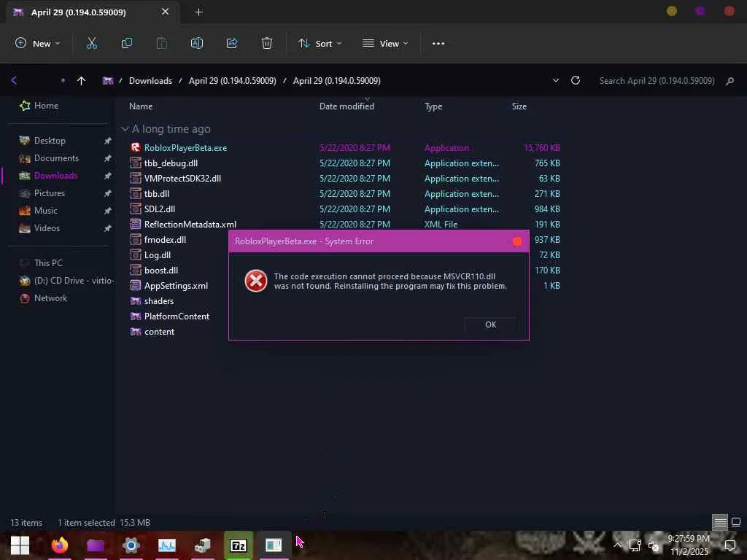Open Music in the sidebar
The height and width of the screenshot is (560, 747).
coord(46,211)
